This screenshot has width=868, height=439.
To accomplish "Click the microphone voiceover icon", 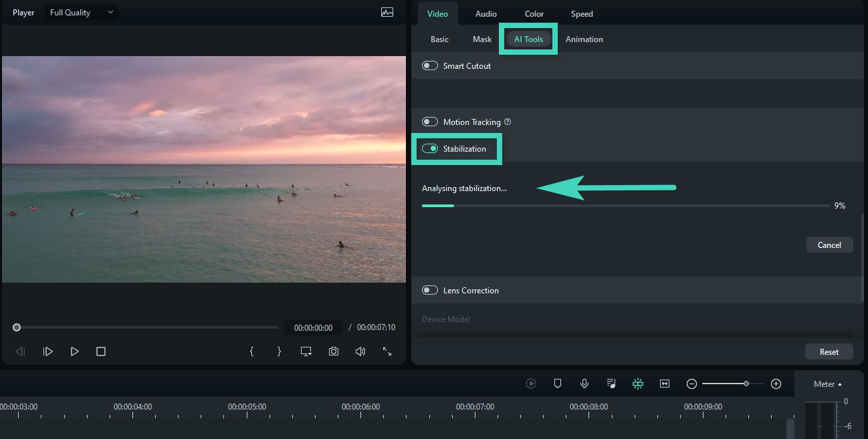I will pyautogui.click(x=584, y=384).
